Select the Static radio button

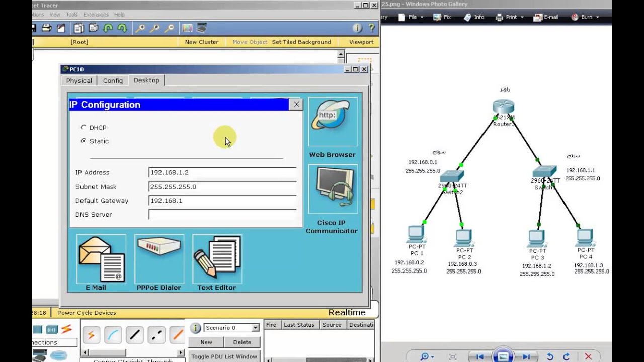point(84,141)
